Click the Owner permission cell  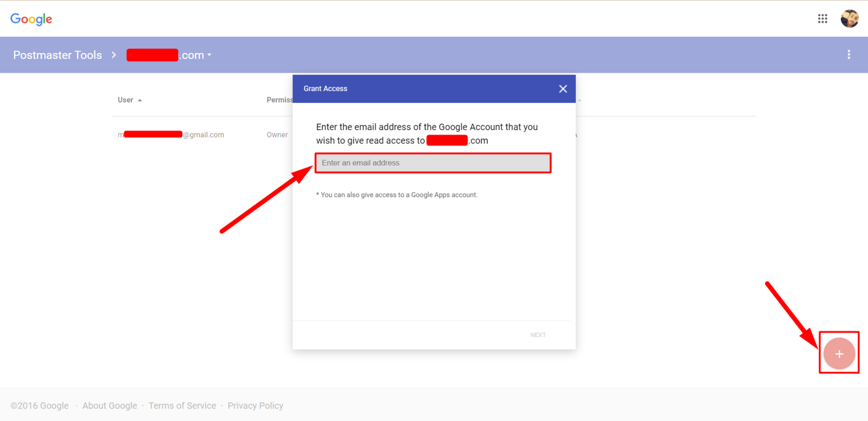coord(277,135)
